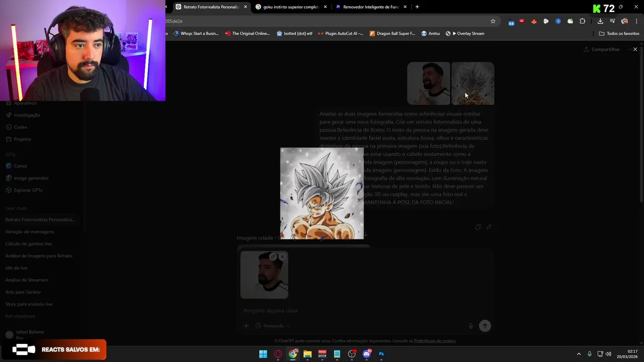The image size is (644, 362).
Task: Open the Chrome profile avatar
Action: pyautogui.click(x=624, y=21)
